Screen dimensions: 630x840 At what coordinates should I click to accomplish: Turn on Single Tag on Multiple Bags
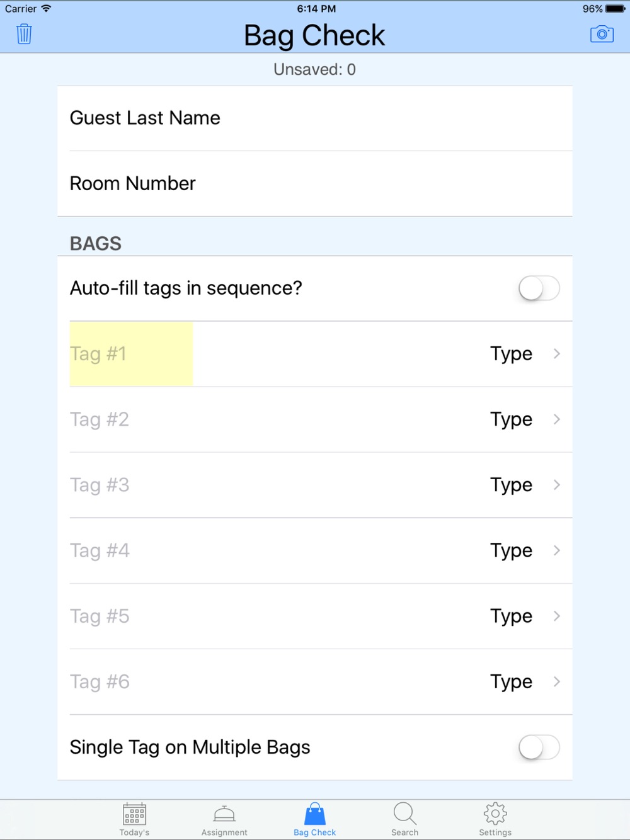(539, 747)
